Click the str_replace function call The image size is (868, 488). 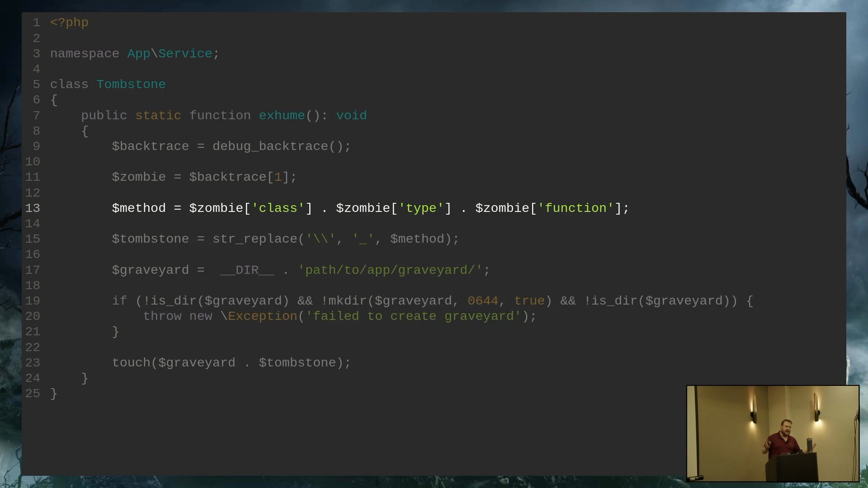point(255,239)
